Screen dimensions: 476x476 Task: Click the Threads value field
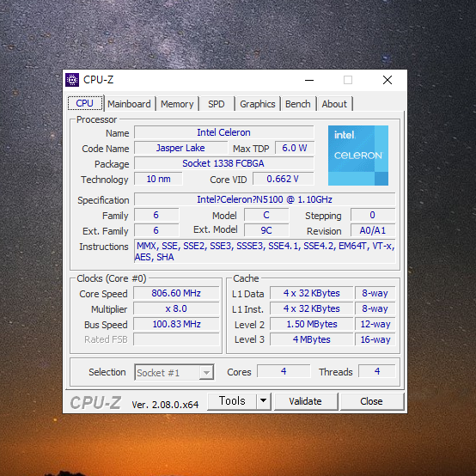click(x=377, y=371)
